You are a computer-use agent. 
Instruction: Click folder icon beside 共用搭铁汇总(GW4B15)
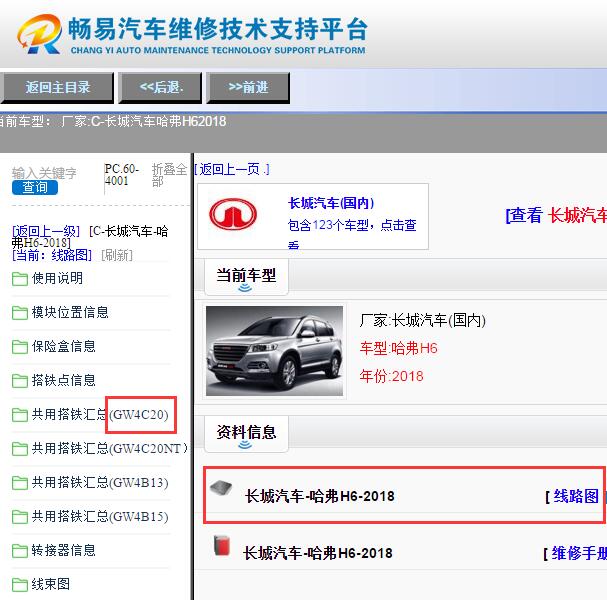coord(20,517)
